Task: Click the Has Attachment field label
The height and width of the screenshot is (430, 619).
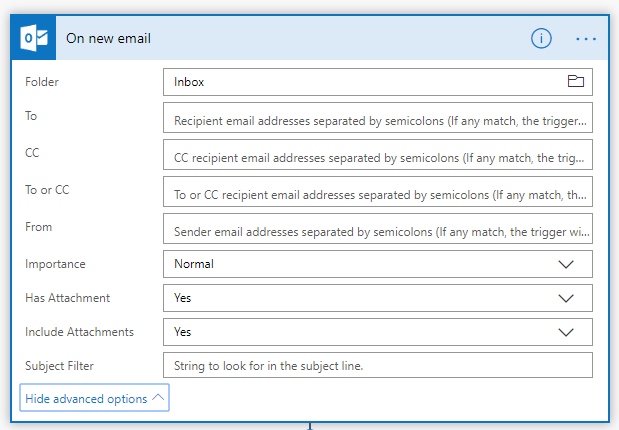Action: point(68,298)
